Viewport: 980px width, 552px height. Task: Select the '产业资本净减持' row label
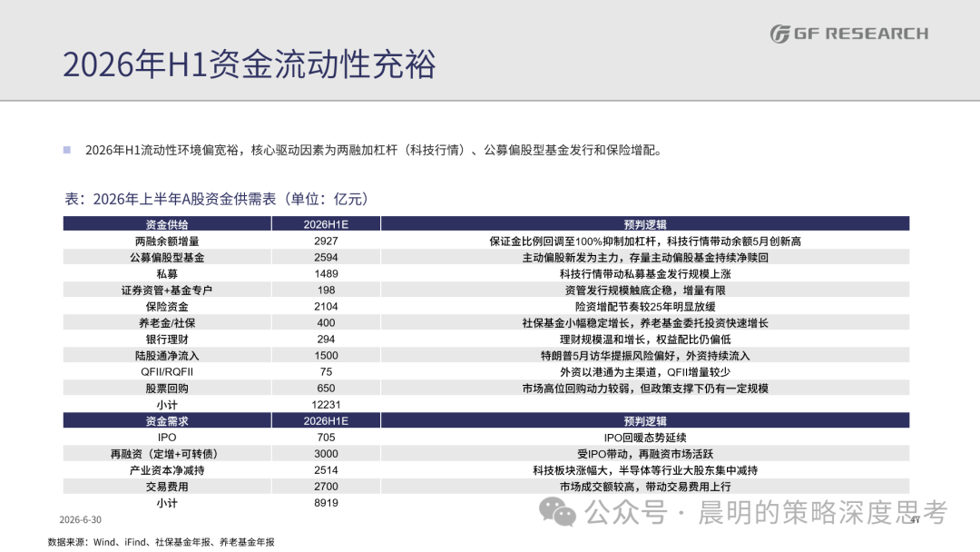pyautogui.click(x=167, y=470)
